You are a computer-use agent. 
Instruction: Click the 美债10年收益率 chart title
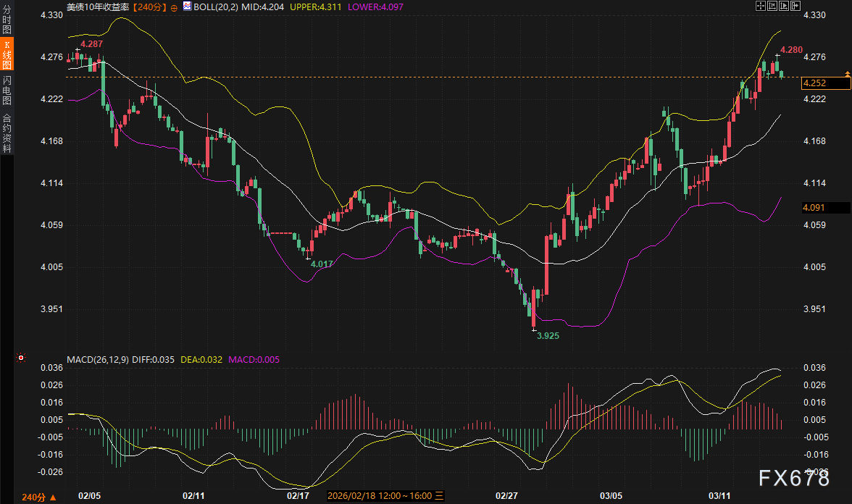[x=99, y=7]
